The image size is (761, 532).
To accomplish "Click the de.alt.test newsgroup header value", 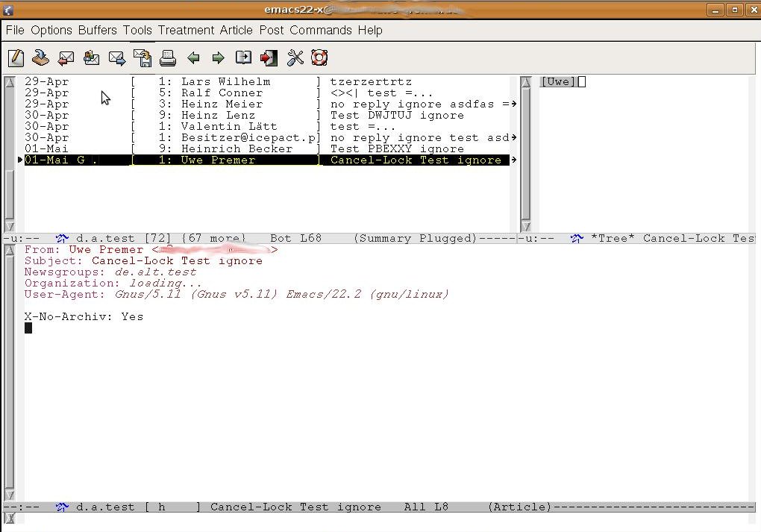I will (x=155, y=272).
